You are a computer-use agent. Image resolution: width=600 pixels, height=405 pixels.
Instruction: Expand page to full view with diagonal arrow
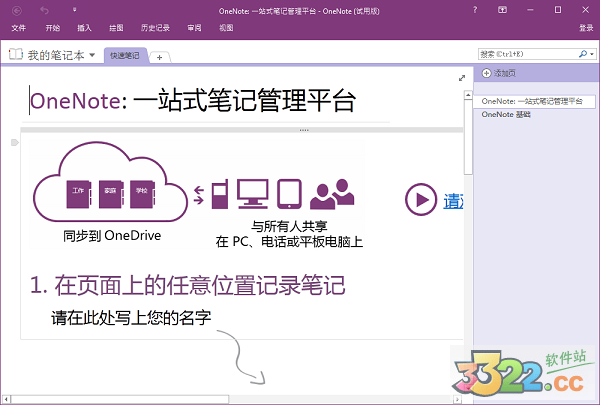click(461, 77)
